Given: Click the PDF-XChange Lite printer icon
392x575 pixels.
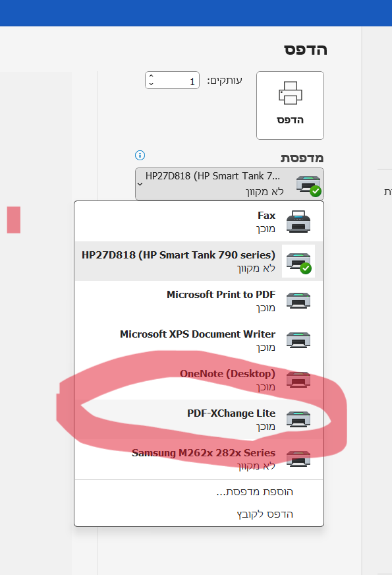Looking at the screenshot, I should (x=298, y=419).
